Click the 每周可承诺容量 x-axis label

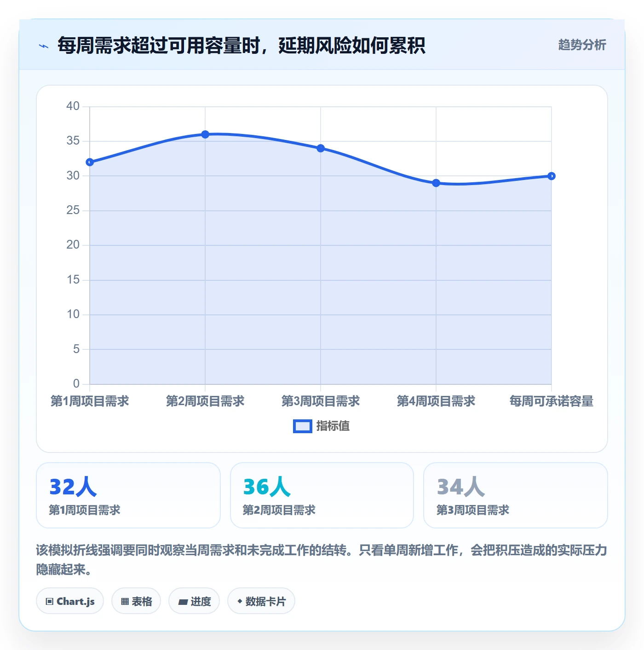[552, 401]
